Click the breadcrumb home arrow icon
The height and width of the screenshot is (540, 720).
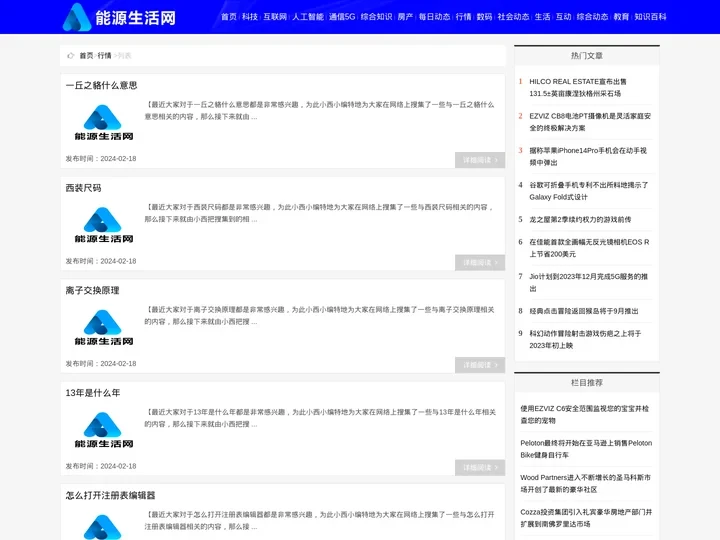(x=70, y=56)
